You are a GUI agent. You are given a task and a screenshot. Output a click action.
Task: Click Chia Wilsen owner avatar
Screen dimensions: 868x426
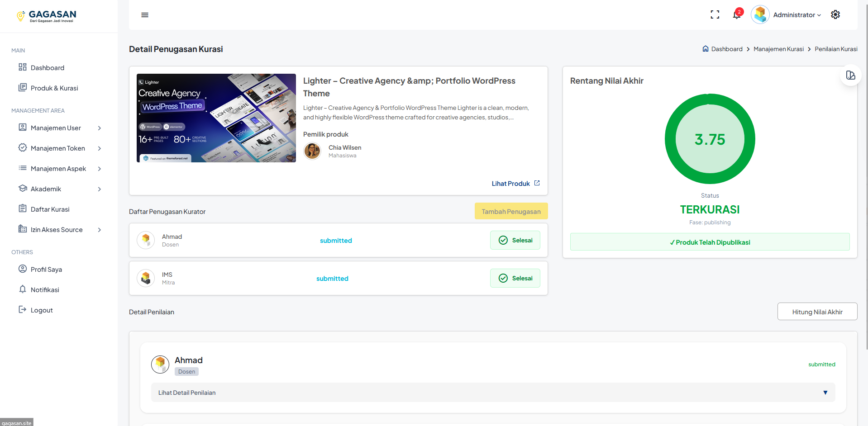[x=312, y=151]
